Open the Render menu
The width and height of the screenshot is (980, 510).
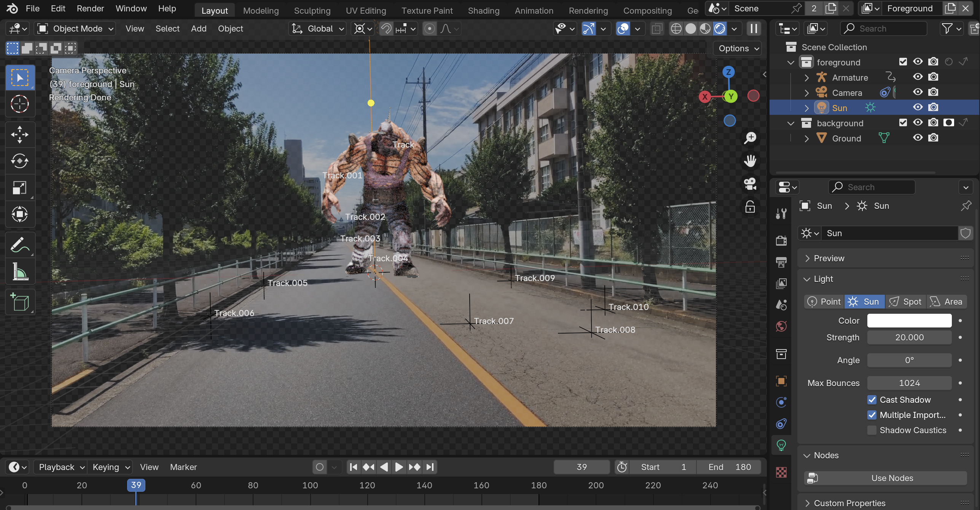point(90,8)
